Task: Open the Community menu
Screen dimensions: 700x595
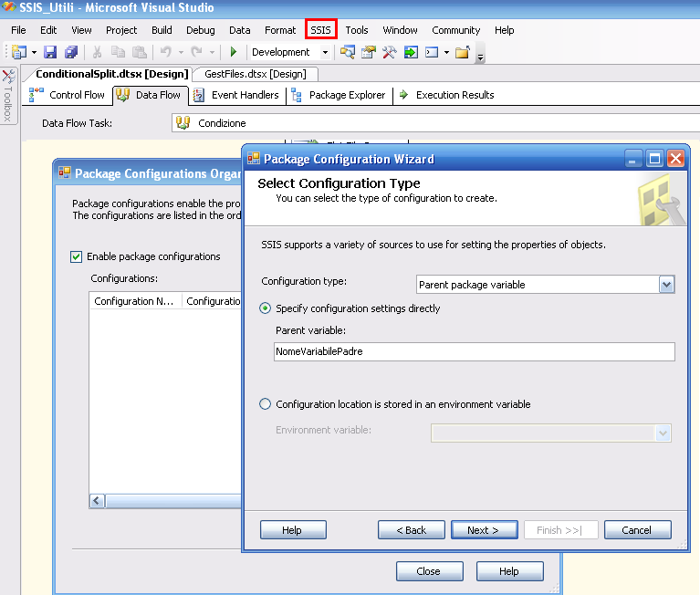Action: coord(455,30)
